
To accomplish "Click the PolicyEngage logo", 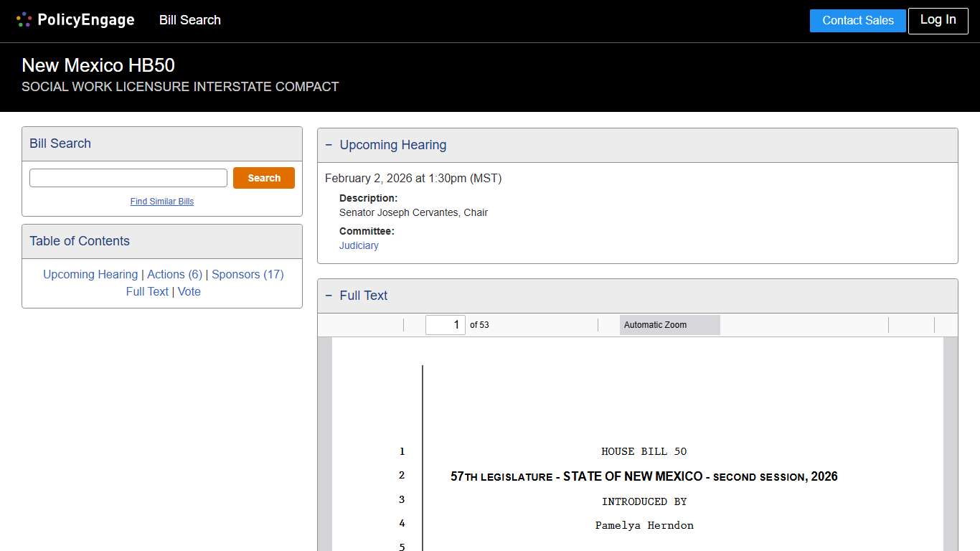I will 75,20.
